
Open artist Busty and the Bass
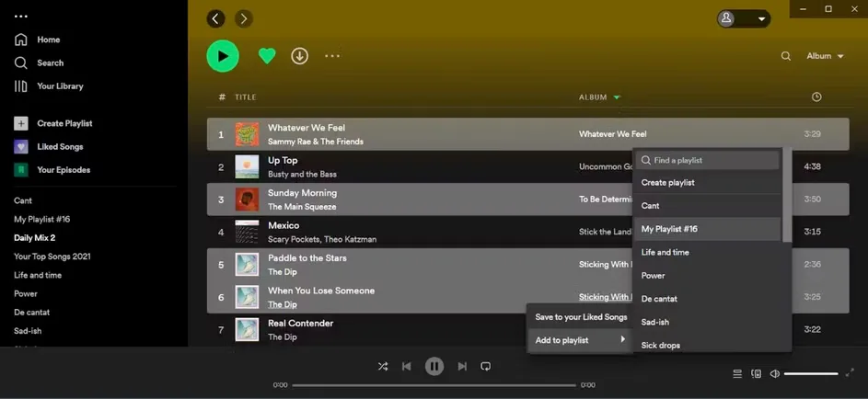coord(302,175)
